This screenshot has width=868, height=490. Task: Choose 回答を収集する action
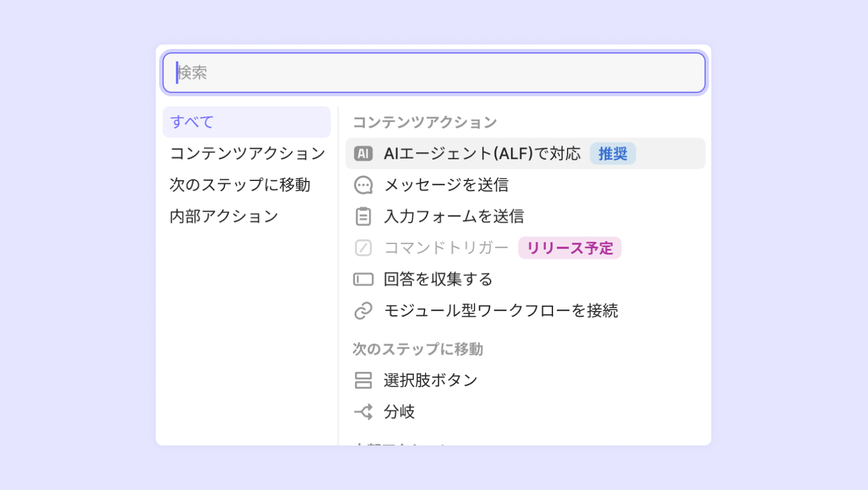click(x=438, y=279)
